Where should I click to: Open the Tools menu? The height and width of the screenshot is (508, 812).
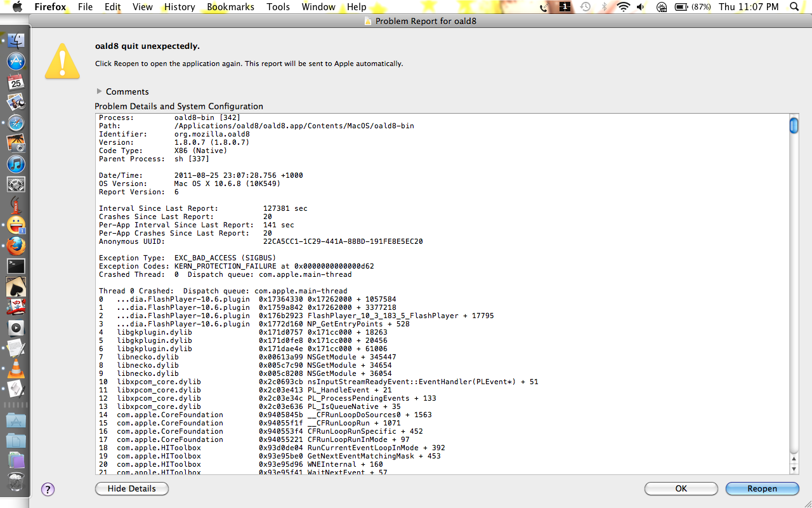click(278, 7)
